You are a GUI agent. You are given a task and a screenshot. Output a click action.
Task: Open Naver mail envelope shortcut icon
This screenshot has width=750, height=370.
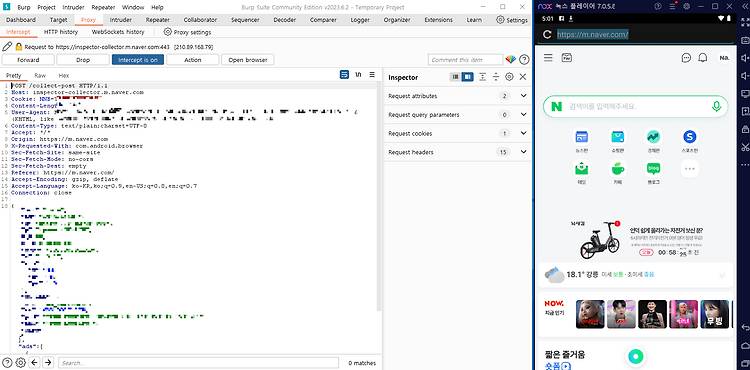click(582, 168)
